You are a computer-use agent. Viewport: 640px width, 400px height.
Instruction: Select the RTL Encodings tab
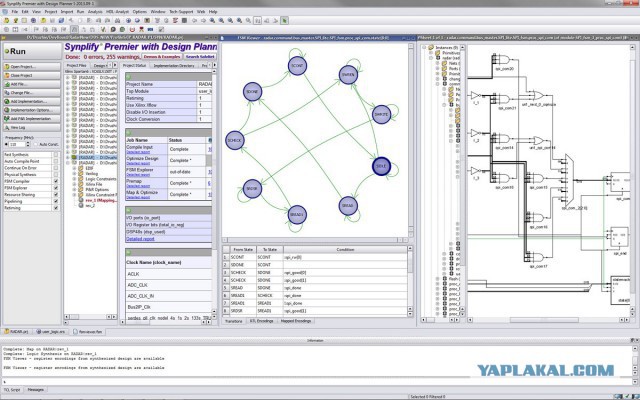(x=261, y=321)
